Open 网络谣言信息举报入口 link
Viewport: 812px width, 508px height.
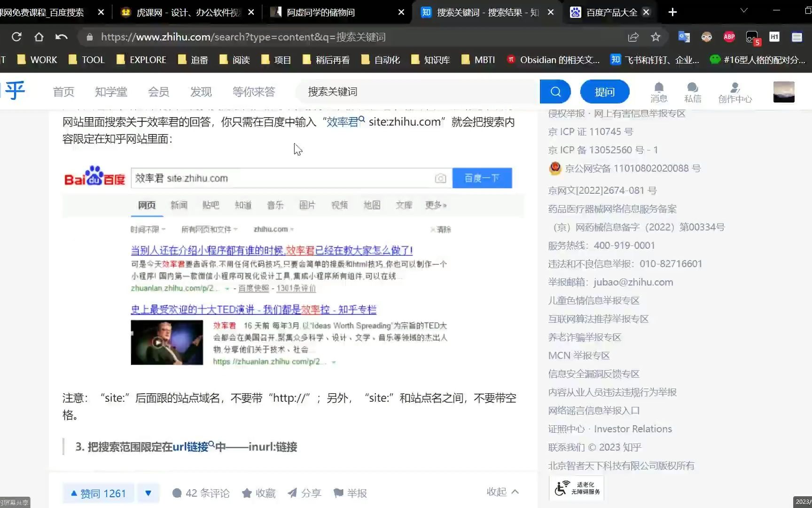coord(594,411)
